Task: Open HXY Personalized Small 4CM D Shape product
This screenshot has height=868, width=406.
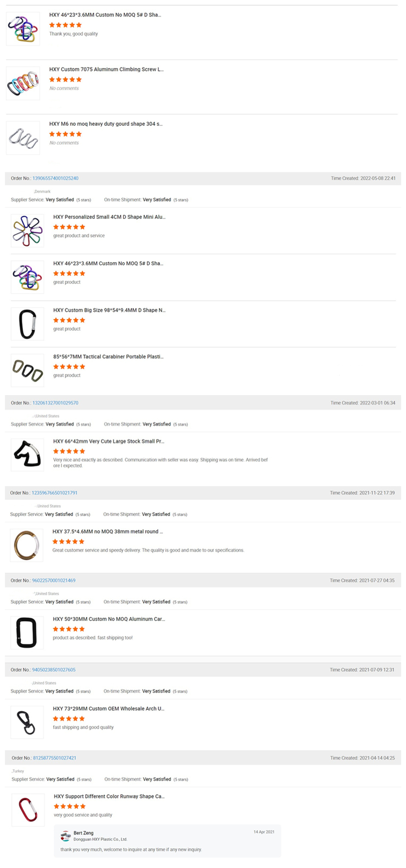Action: click(109, 217)
